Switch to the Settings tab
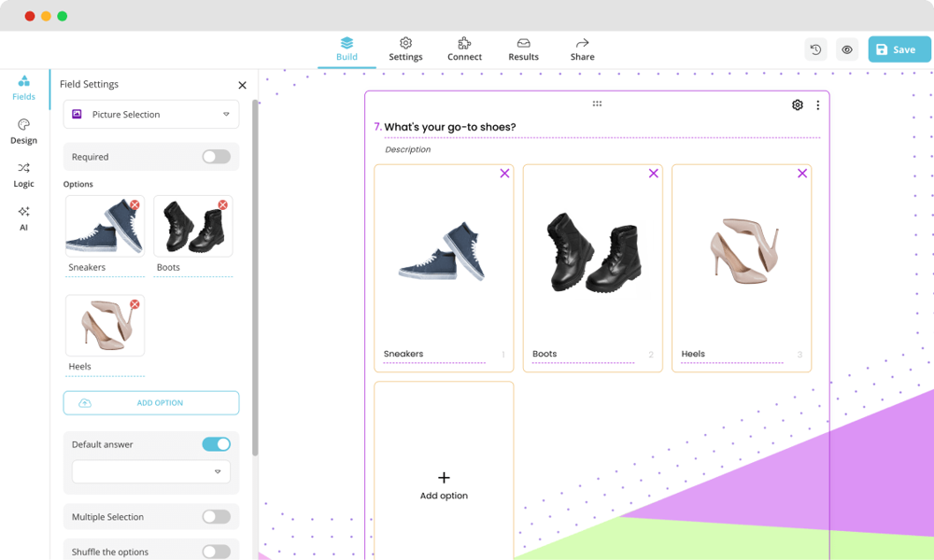 click(x=405, y=49)
